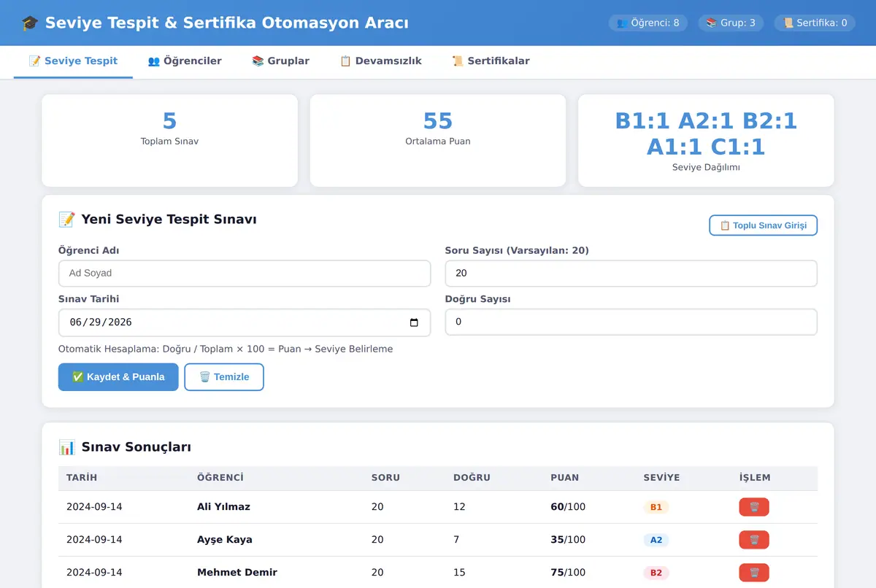
Task: Open the date picker calendar icon
Action: pos(414,322)
